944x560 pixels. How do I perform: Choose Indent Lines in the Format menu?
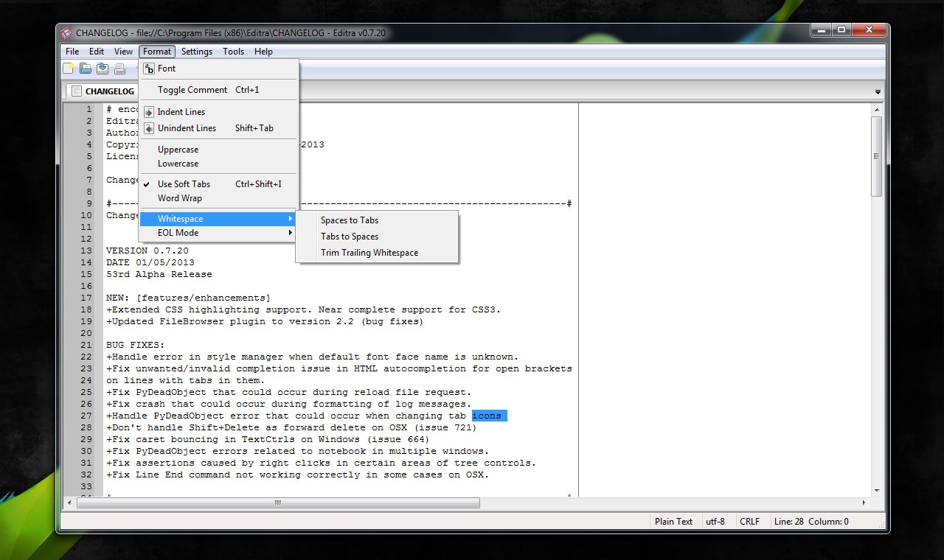[219, 112]
